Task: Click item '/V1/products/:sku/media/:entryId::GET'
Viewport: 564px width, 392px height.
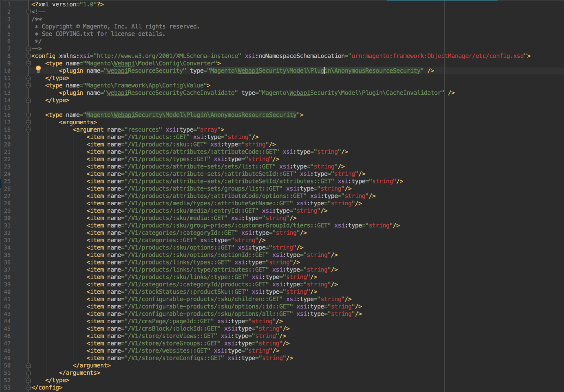Action: [x=191, y=211]
